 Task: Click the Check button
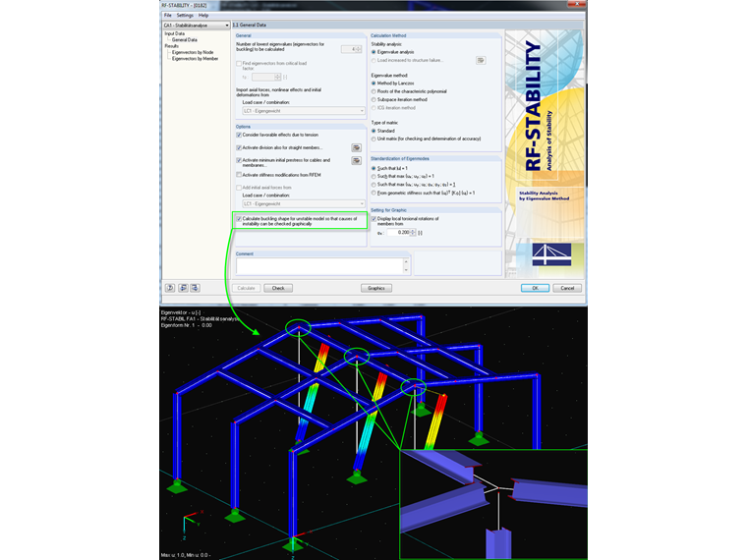(x=278, y=288)
